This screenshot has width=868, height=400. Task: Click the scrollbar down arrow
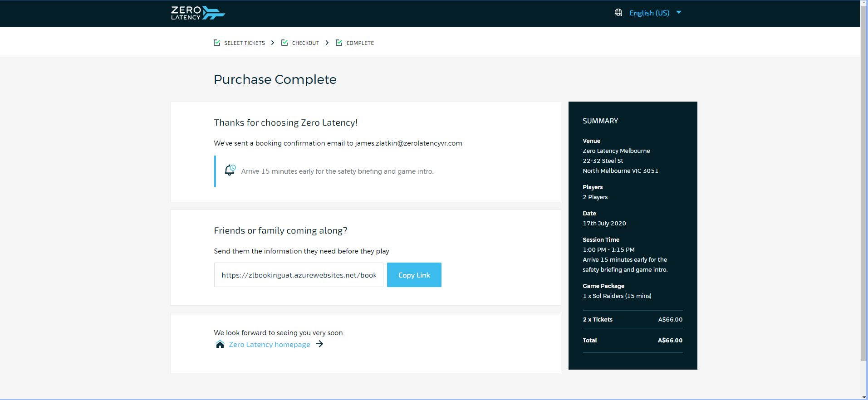click(x=864, y=396)
